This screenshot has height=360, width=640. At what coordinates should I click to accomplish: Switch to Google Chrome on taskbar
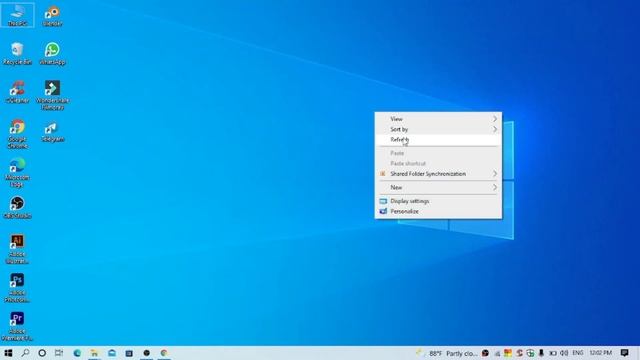click(164, 353)
